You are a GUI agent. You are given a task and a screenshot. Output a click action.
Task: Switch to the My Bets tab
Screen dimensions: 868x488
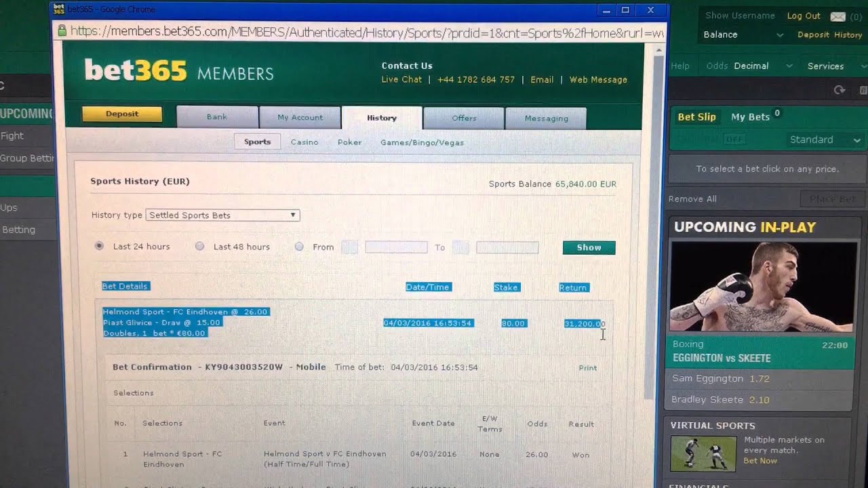[x=751, y=117]
